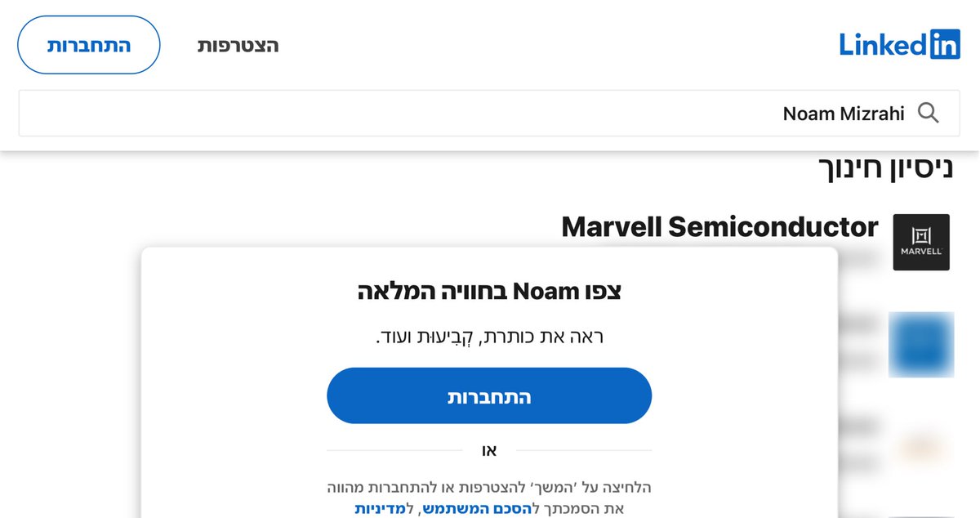Click the ראה את כותרת subtitle text
The image size is (980, 518).
click(x=489, y=337)
